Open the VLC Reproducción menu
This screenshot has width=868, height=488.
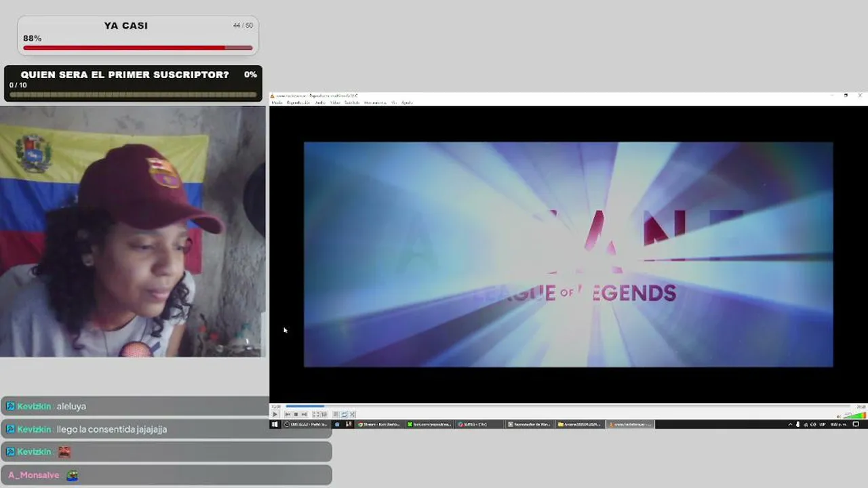point(298,102)
